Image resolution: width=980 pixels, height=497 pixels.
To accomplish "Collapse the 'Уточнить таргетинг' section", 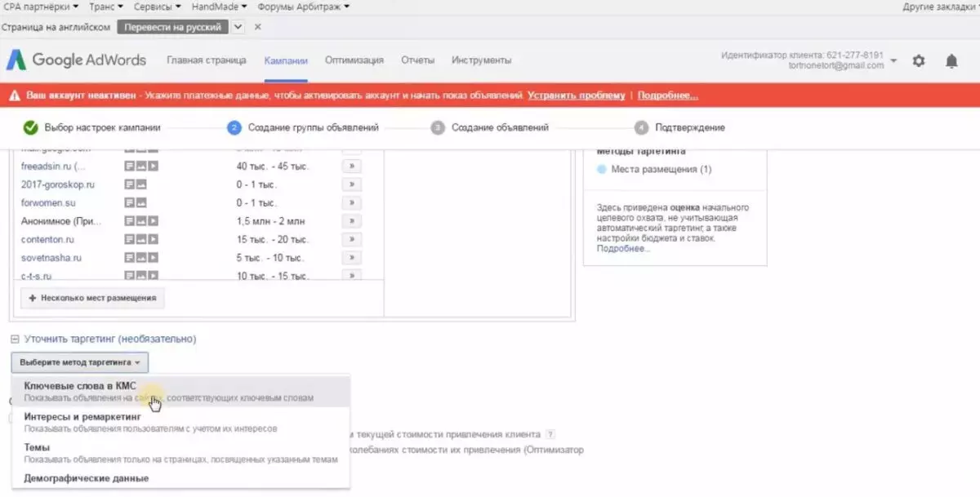I will [15, 339].
